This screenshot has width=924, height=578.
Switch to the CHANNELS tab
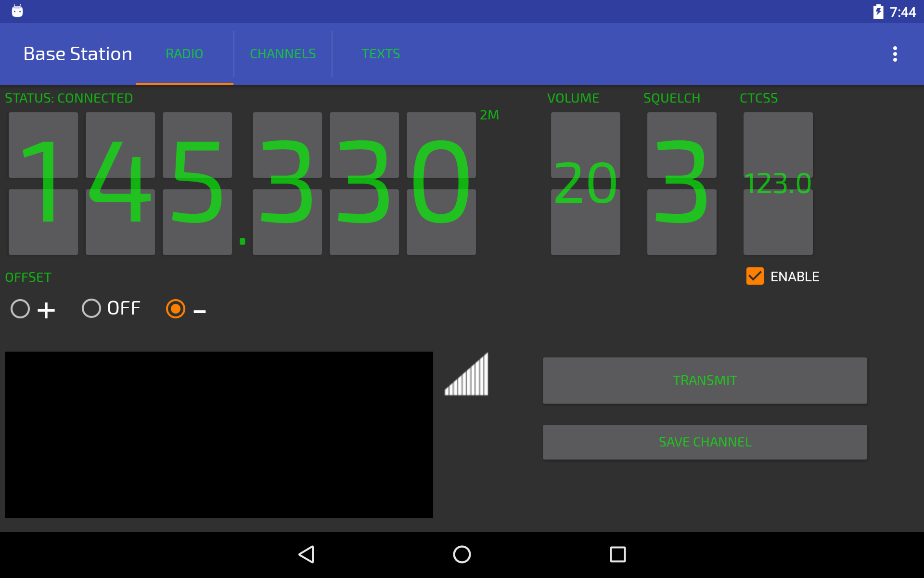pyautogui.click(x=282, y=53)
